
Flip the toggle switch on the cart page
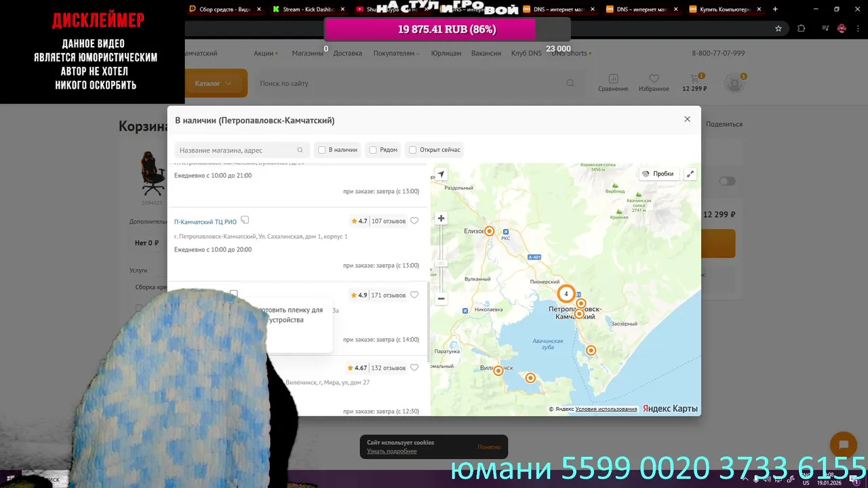pos(727,181)
